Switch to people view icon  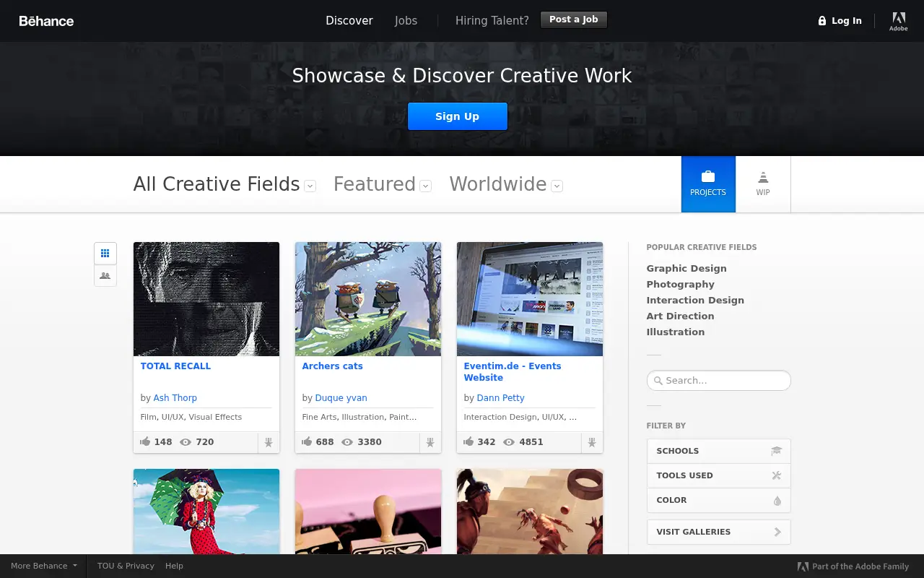pyautogui.click(x=105, y=276)
